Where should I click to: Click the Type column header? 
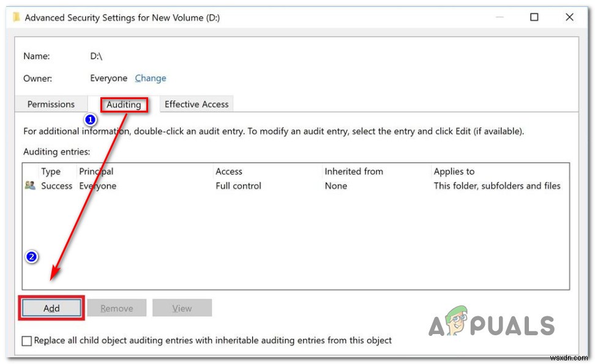point(51,171)
